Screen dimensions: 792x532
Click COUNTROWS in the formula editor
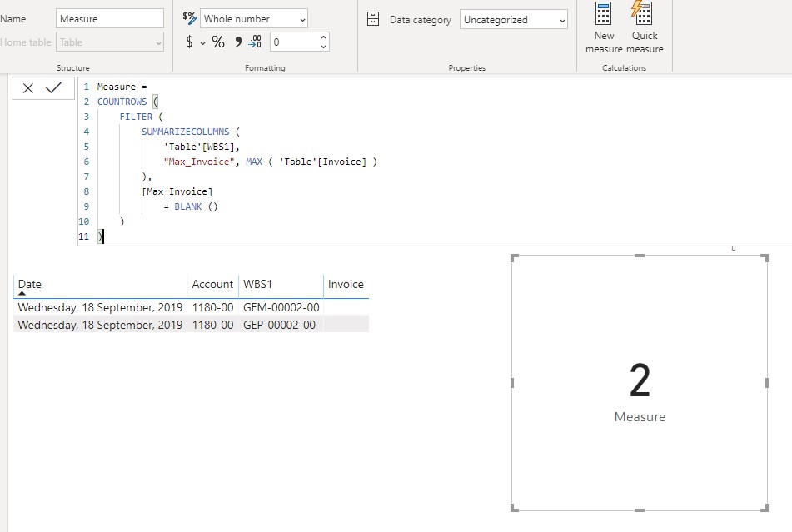(x=122, y=102)
